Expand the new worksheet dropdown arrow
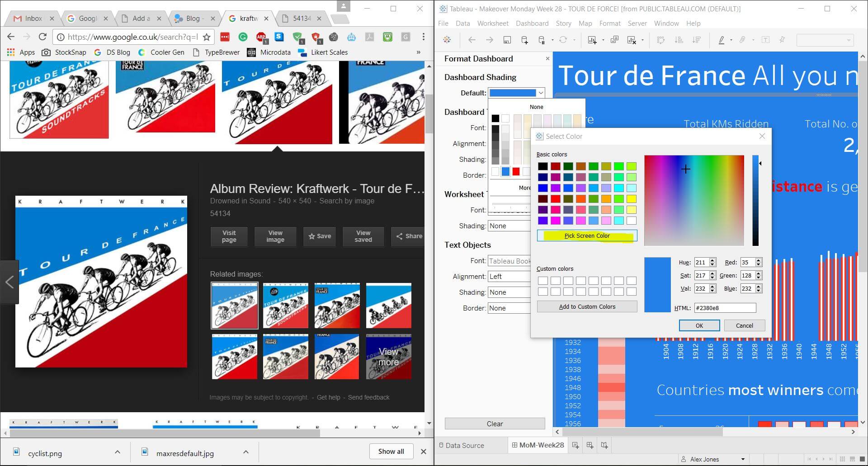This screenshot has height=466, width=868. [x=603, y=40]
